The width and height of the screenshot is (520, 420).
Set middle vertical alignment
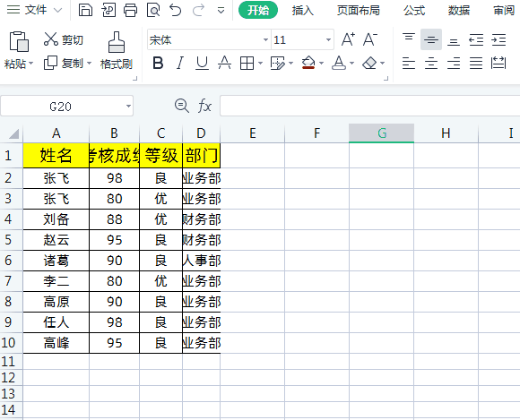(x=431, y=39)
